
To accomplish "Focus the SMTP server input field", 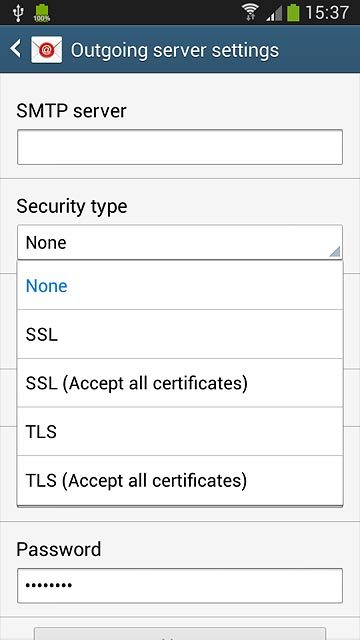I will coord(180,147).
